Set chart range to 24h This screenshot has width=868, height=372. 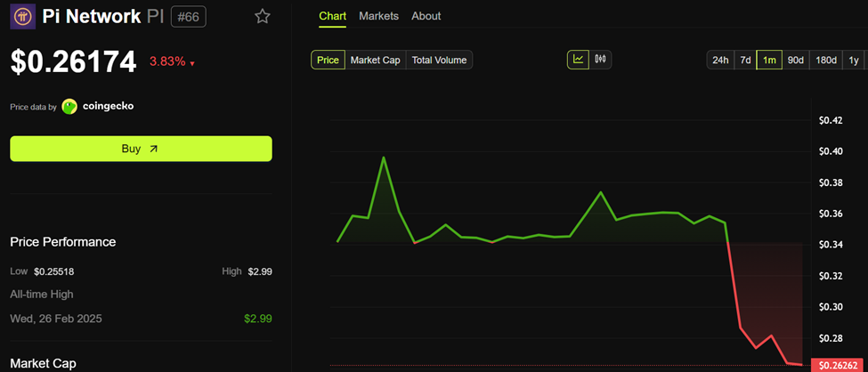point(719,60)
